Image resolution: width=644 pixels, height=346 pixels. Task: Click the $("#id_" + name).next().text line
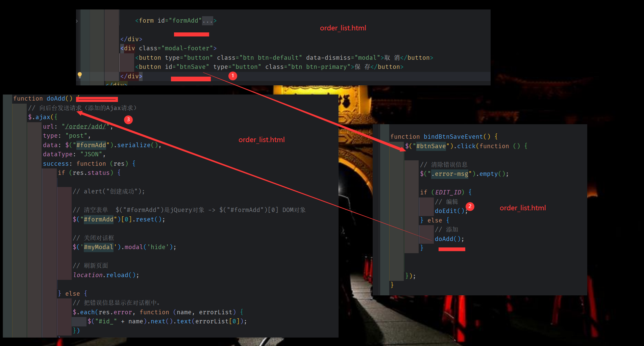tap(167, 321)
